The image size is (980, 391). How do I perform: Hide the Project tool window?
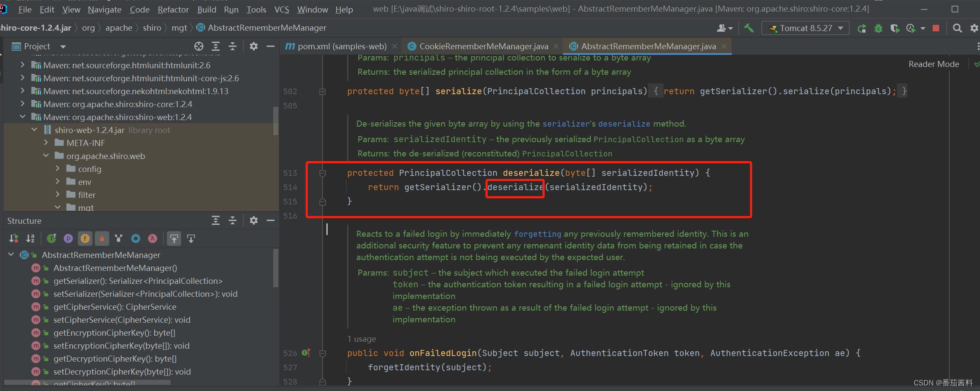point(271,46)
